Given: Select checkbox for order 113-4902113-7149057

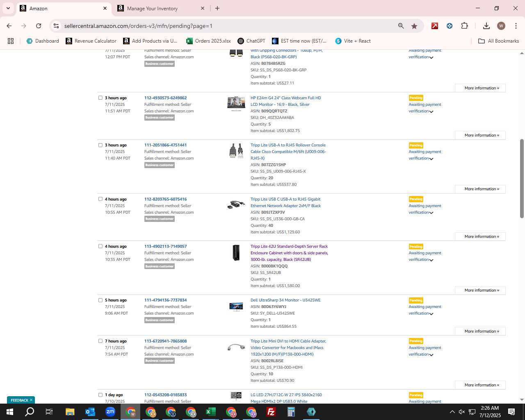Looking at the screenshot, I should (x=100, y=246).
